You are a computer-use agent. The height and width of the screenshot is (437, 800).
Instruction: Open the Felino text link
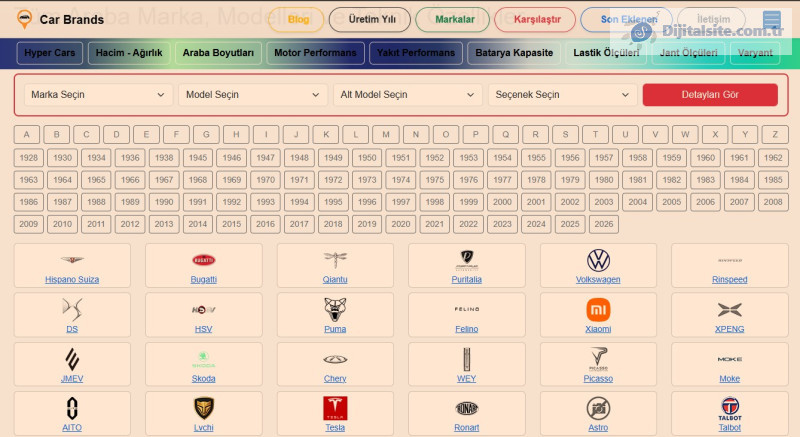tap(466, 329)
